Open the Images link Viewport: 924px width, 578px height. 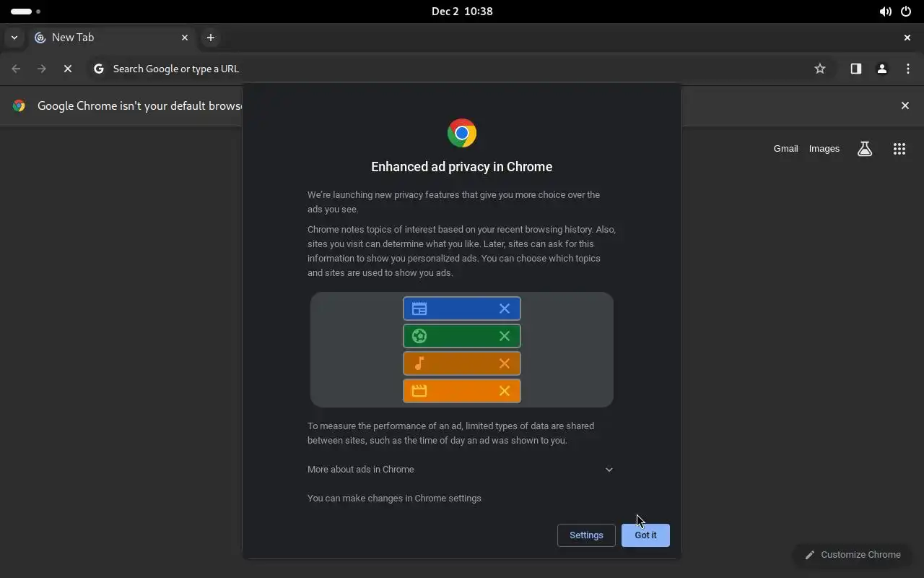click(824, 149)
